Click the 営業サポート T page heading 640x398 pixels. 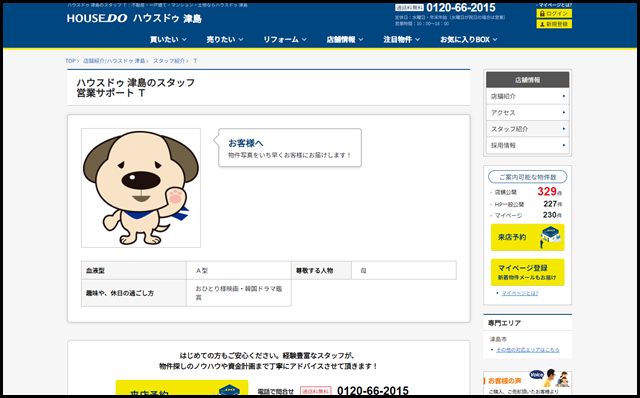(x=111, y=93)
